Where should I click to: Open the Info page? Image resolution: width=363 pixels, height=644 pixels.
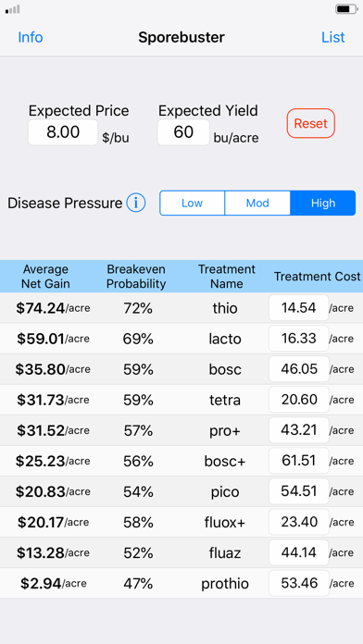(31, 37)
